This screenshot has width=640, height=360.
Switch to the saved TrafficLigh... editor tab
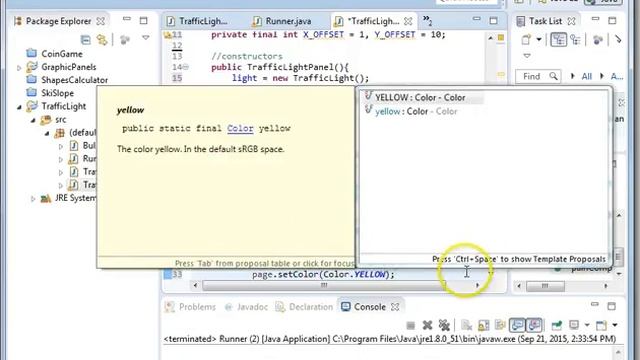pos(198,21)
